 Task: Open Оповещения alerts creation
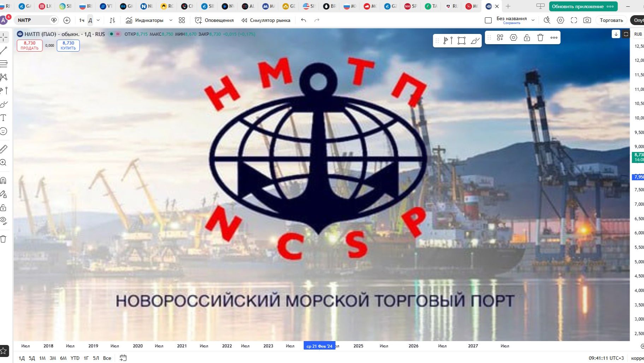[x=214, y=20]
